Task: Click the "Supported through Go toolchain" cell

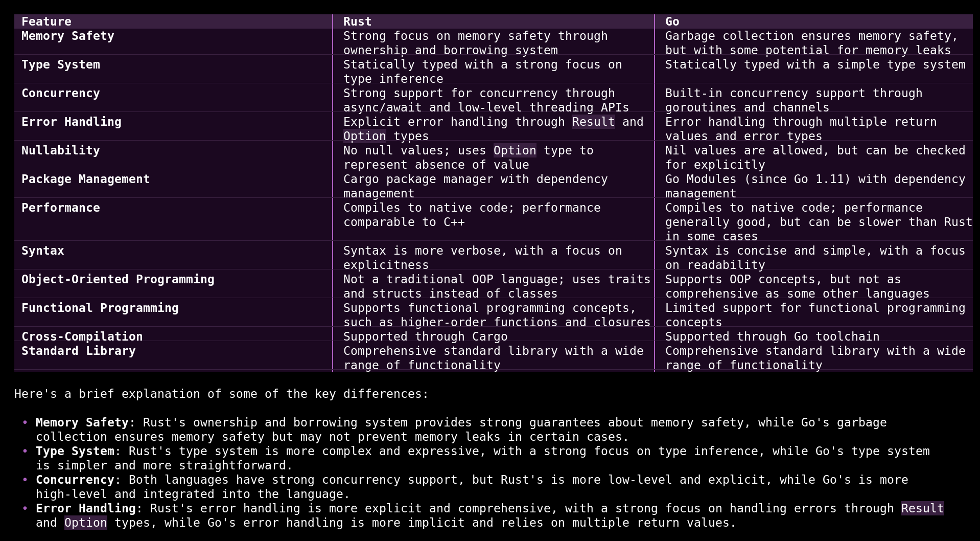Action: coord(772,336)
